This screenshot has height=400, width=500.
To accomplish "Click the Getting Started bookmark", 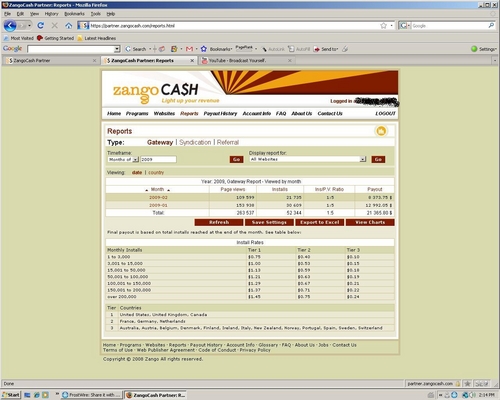I will tap(55, 38).
